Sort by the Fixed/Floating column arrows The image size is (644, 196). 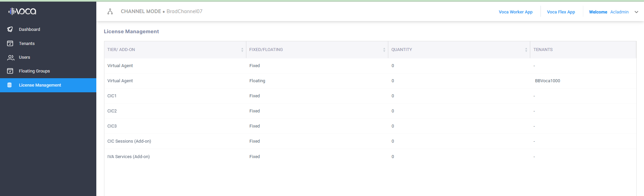coord(384,50)
